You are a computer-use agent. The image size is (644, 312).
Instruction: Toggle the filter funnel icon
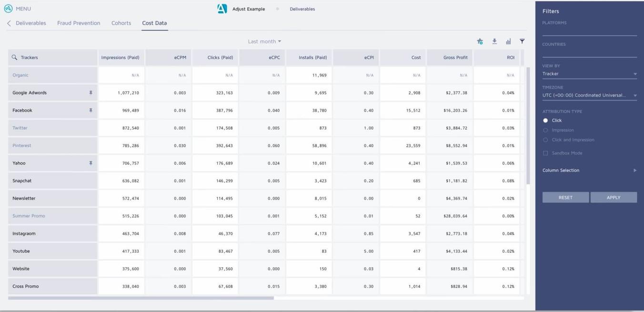tap(522, 42)
